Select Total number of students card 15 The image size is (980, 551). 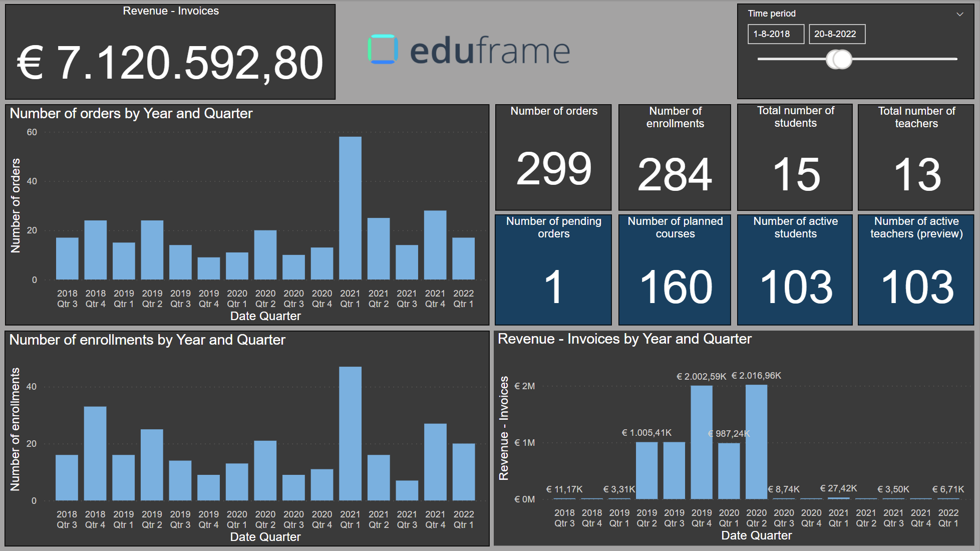[795, 157]
